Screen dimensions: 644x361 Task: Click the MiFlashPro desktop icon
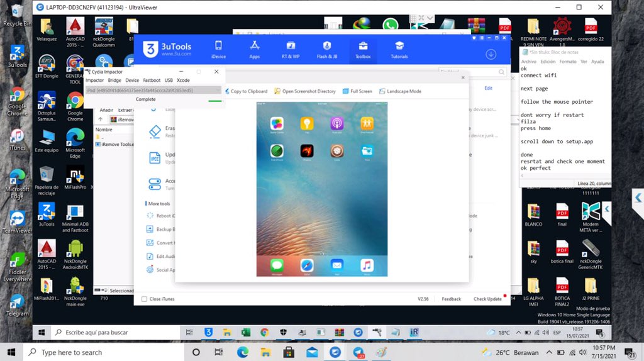(75, 177)
